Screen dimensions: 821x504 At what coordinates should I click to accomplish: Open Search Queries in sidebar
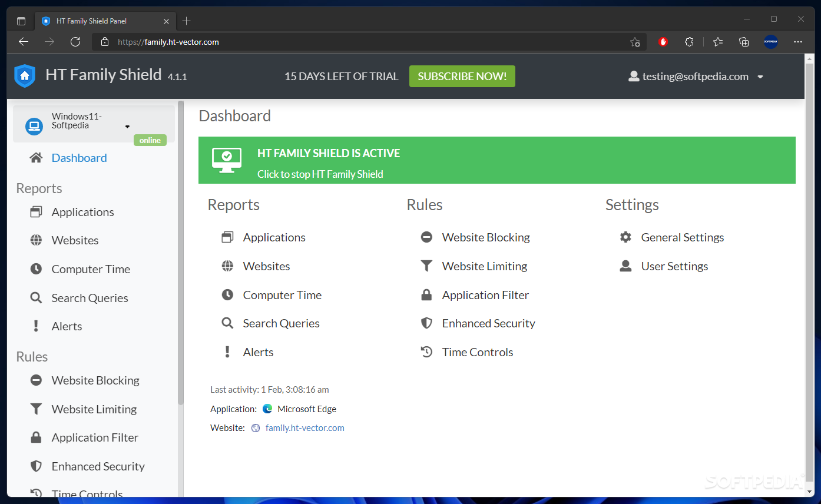click(90, 298)
